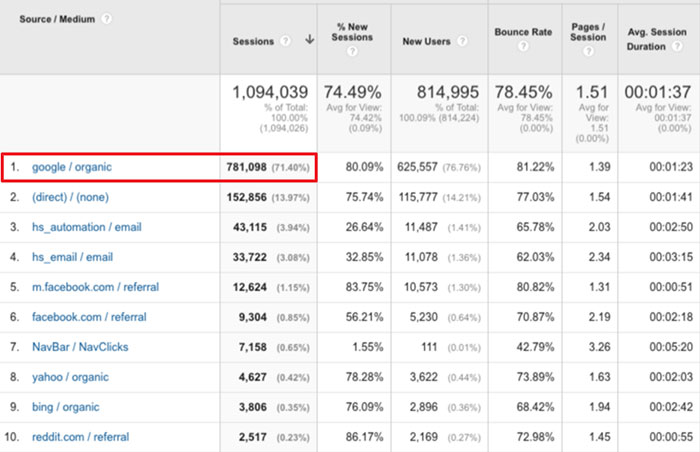
Task: Click the Sessions column help icon
Action: tap(284, 41)
